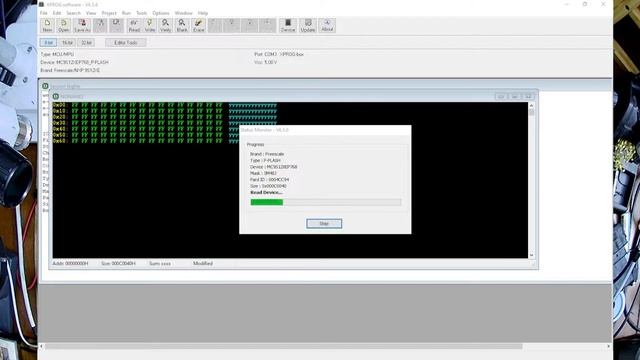
Task: Click the hex row labeled 0x00:
Action: pyautogui.click(x=165, y=105)
